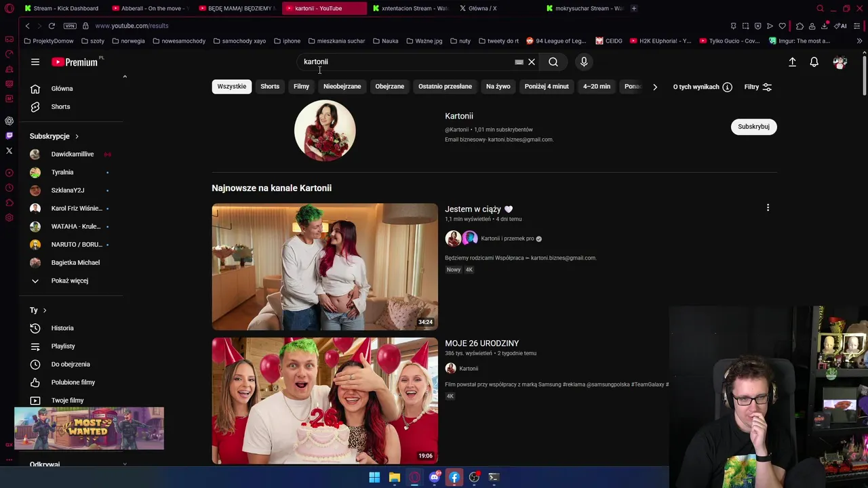Subscribe to Kartonii with Subskrybuj
Viewport: 868px width, 488px height.
coord(753,127)
